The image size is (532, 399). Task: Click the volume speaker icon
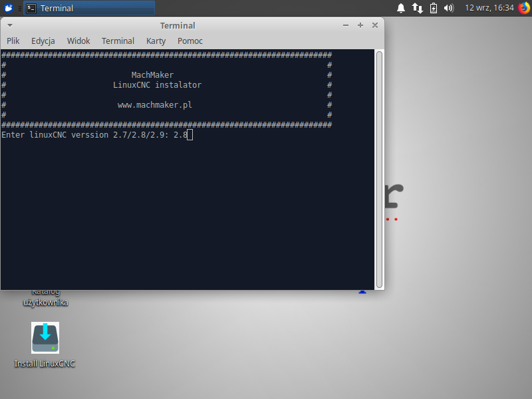[449, 8]
